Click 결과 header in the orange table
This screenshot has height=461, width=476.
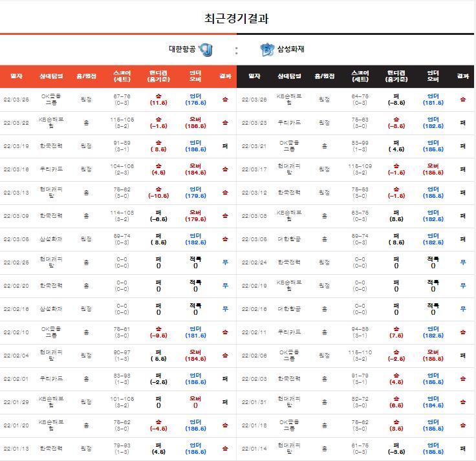(225, 76)
